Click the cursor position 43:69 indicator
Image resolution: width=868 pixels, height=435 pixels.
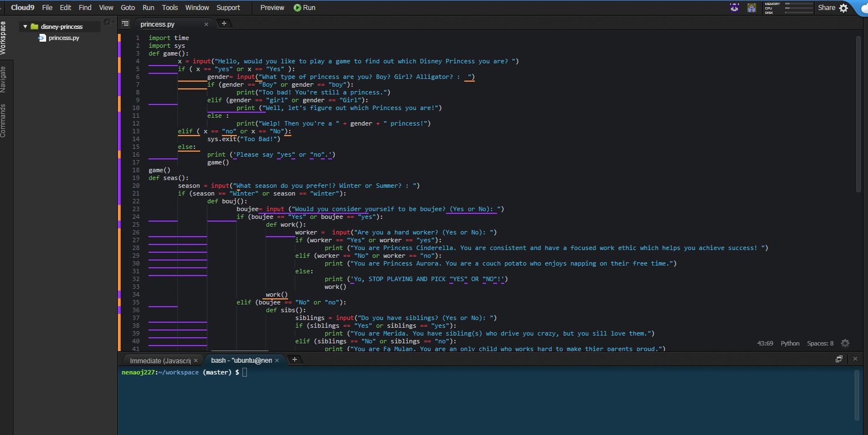tap(765, 343)
